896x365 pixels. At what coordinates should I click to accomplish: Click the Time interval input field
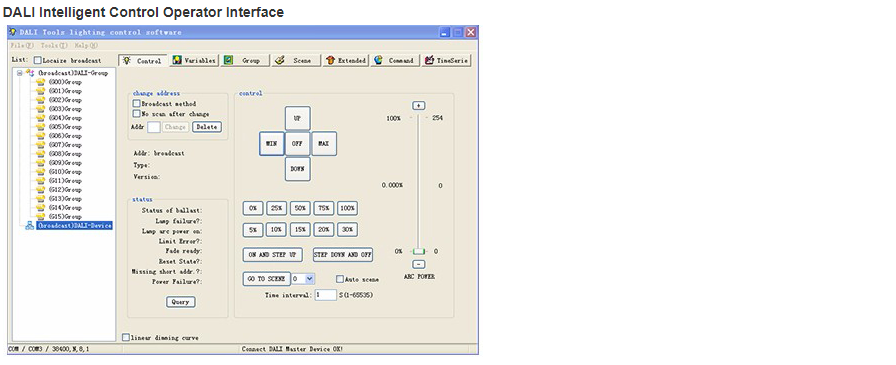[325, 295]
